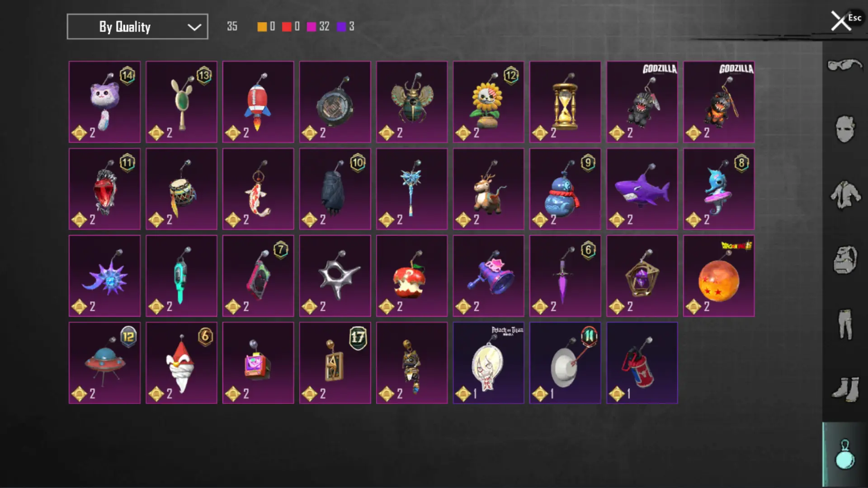Open the By Quality sort dropdown
Image resolution: width=868 pixels, height=488 pixels.
(137, 27)
